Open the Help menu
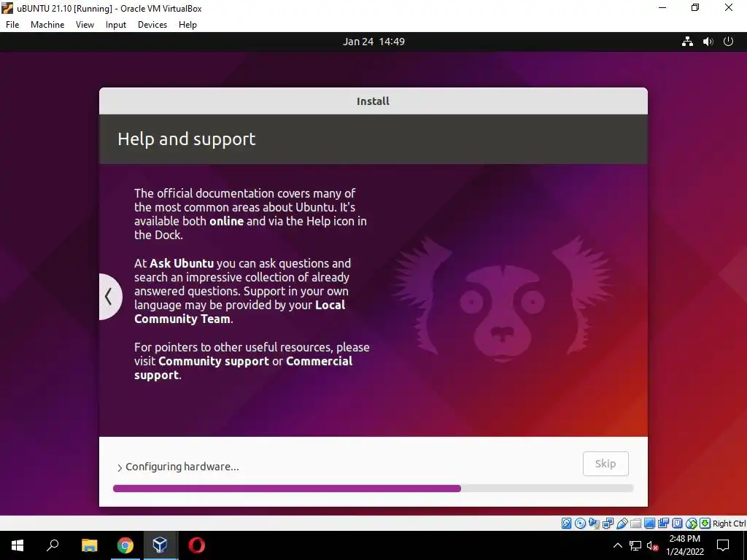 tap(187, 25)
